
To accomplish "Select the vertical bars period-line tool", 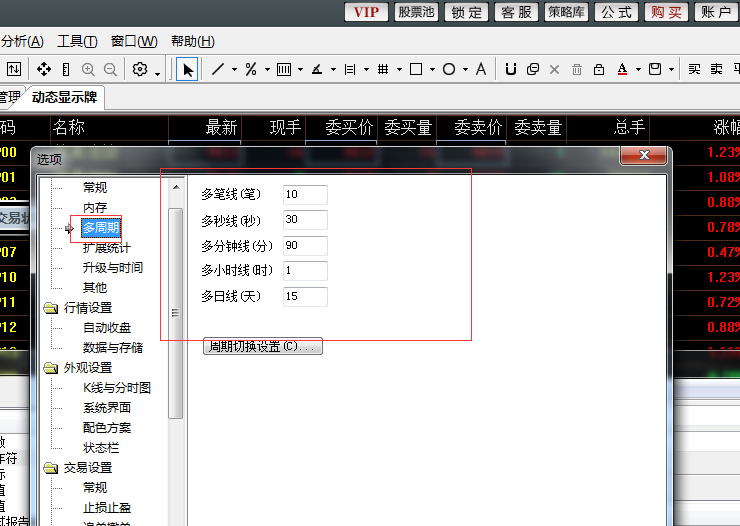I will click(x=284, y=70).
